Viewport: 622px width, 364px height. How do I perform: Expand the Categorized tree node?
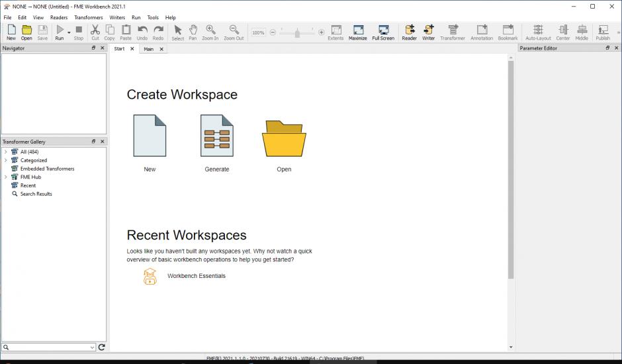tap(5, 160)
